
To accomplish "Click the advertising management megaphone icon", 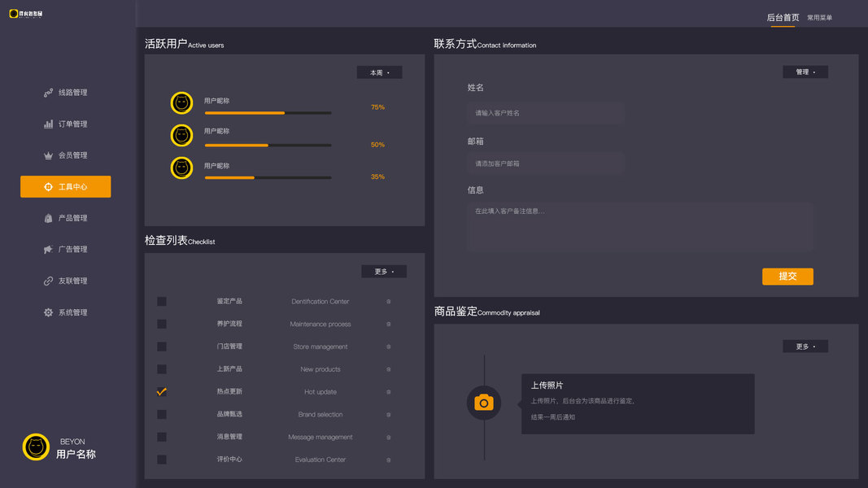I will tap(48, 250).
